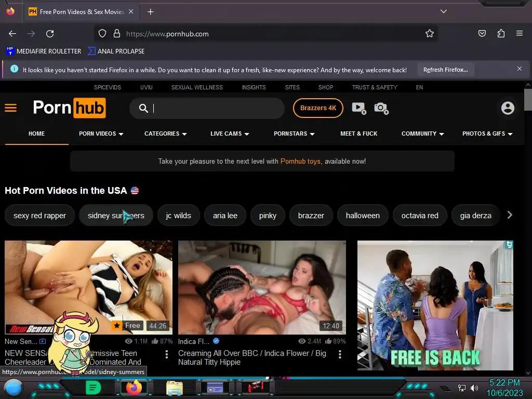
Task: Expand the Categories nav dropdown
Action: 166,134
